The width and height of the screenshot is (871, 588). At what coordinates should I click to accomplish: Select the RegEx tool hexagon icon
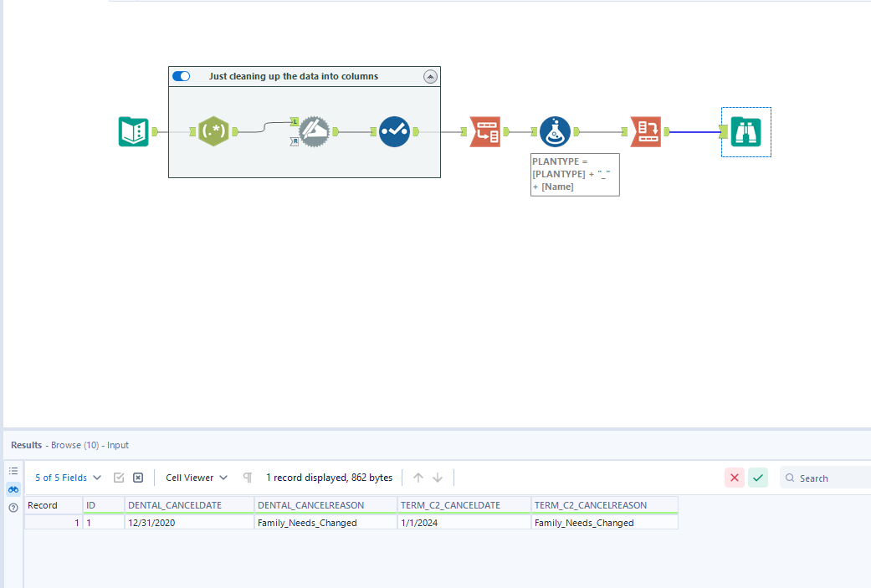point(213,131)
